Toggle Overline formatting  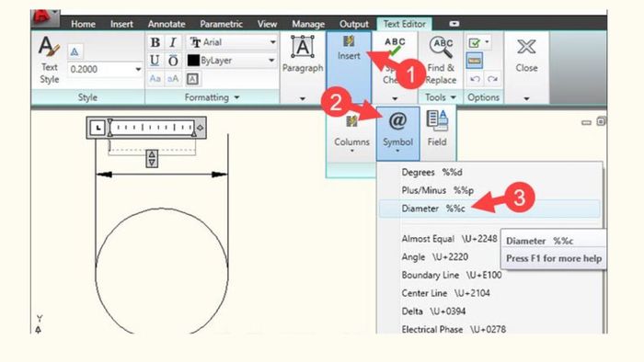point(173,61)
